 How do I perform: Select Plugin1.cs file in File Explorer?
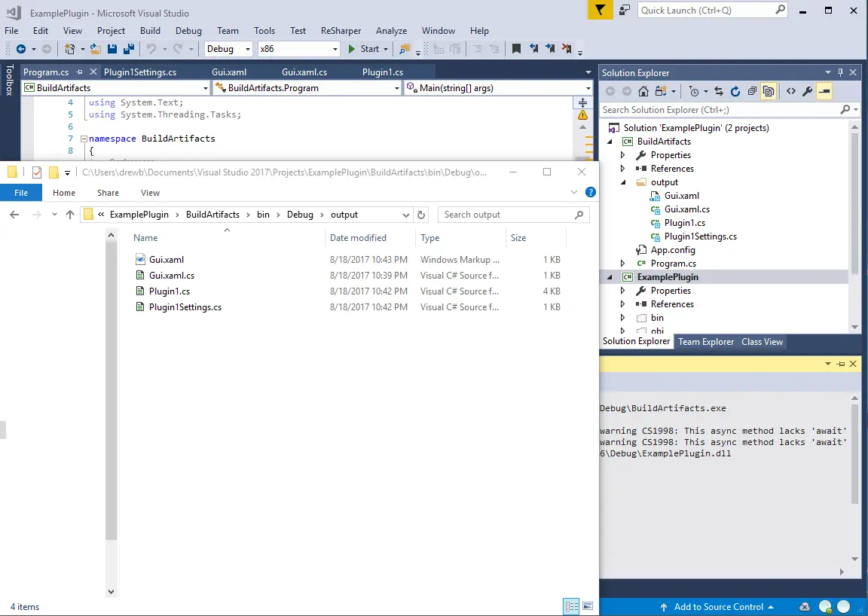pyautogui.click(x=170, y=291)
